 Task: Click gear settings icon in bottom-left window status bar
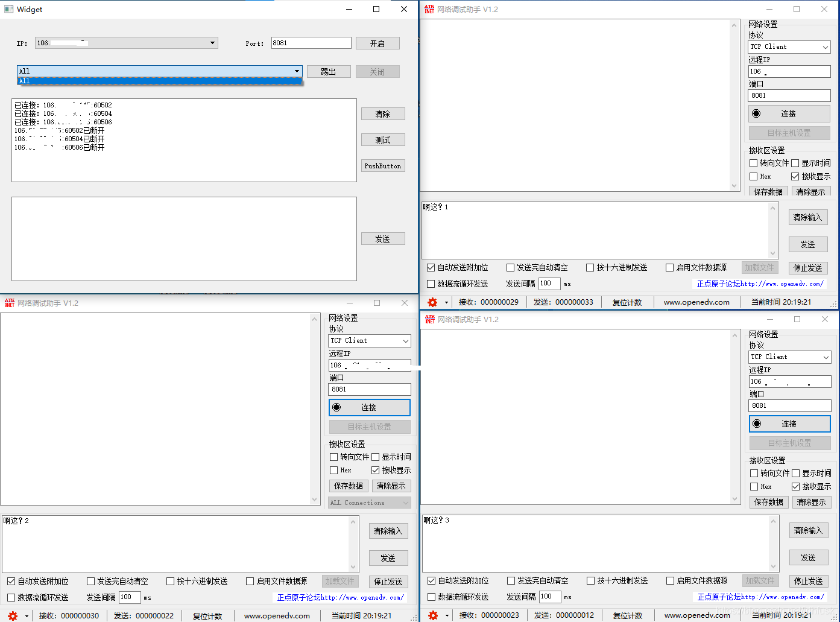point(13,616)
